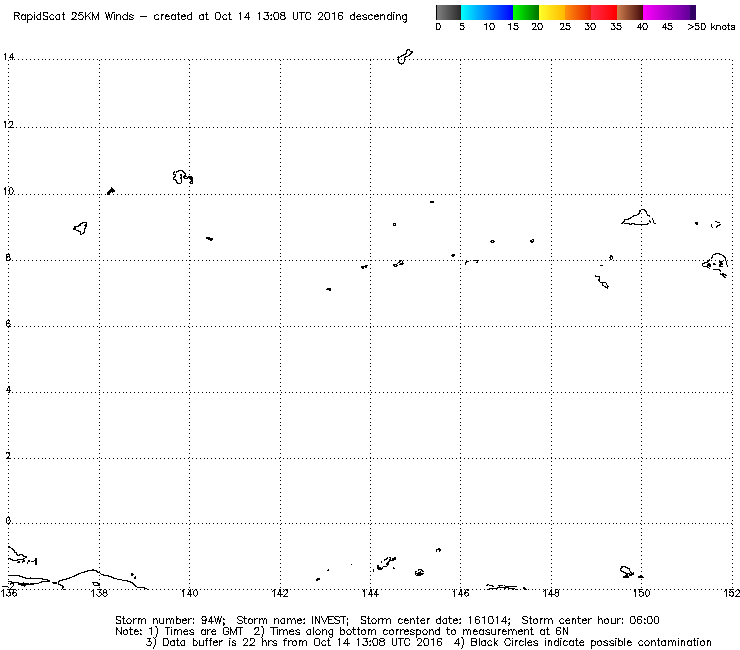Click longitude label 150
Viewport: 740px width, 650px height.
[x=641, y=593]
